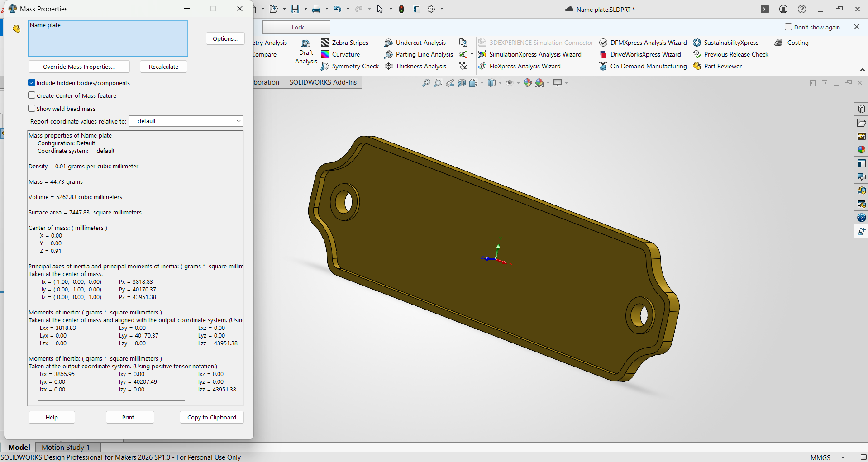Open the coordinate system default dropdown
This screenshot has height=462, width=868.
[x=186, y=121]
